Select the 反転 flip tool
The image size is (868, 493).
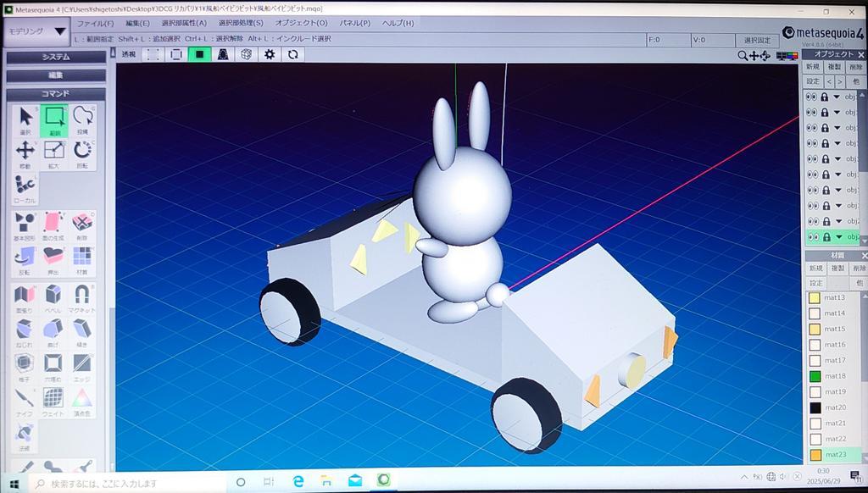coord(25,261)
